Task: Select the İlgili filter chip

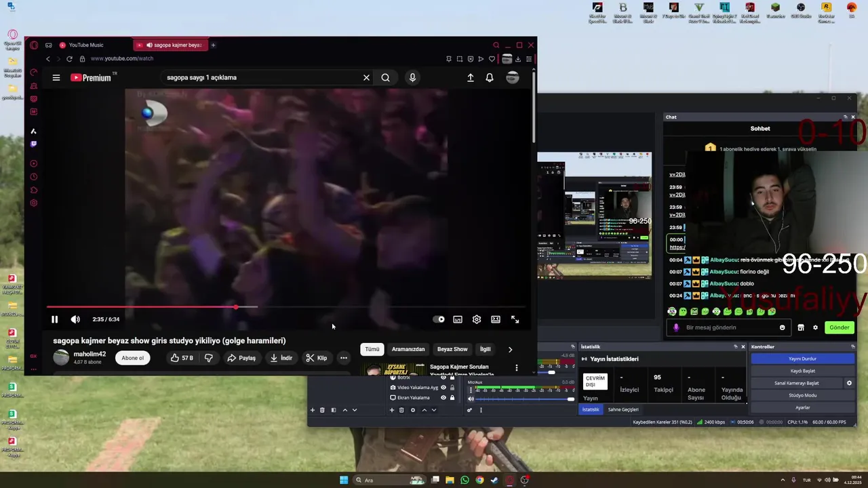Action: pos(486,349)
